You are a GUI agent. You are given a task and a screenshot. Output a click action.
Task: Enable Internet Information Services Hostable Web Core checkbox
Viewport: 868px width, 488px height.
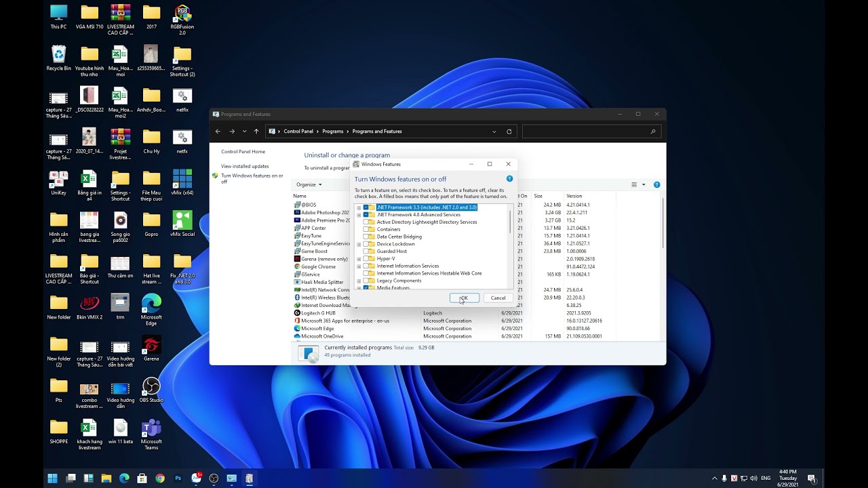(366, 273)
